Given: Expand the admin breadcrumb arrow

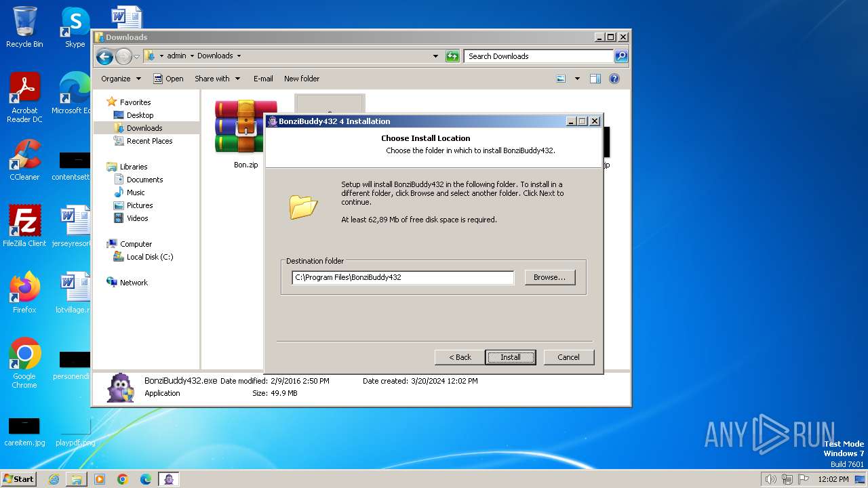Looking at the screenshot, I should pos(192,56).
